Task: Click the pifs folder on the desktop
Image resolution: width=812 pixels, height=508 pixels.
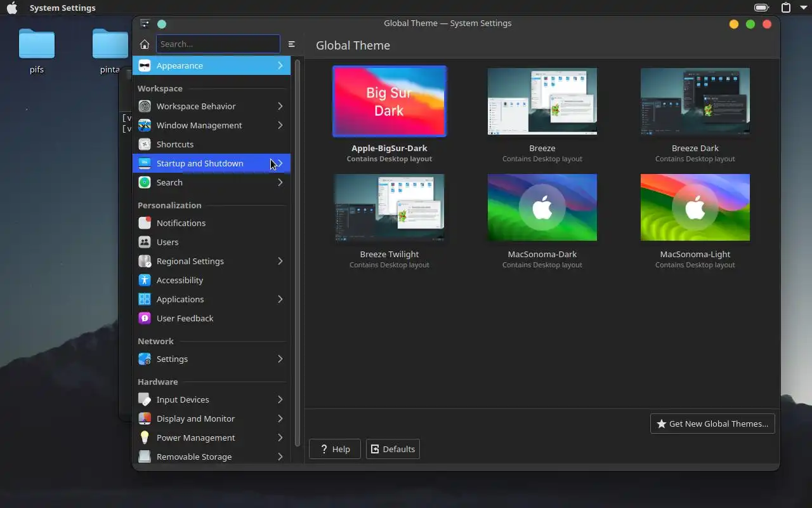Action: point(37,51)
